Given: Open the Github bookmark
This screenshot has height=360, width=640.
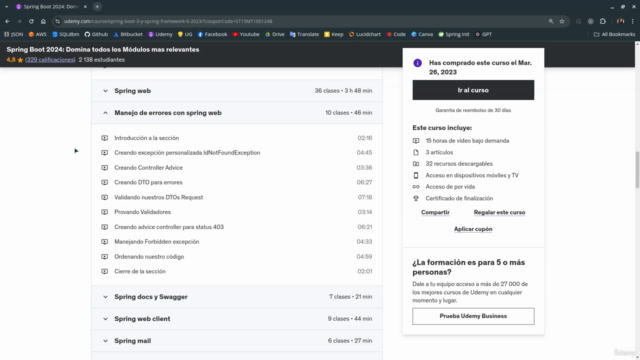Looking at the screenshot, I should coord(96,34).
